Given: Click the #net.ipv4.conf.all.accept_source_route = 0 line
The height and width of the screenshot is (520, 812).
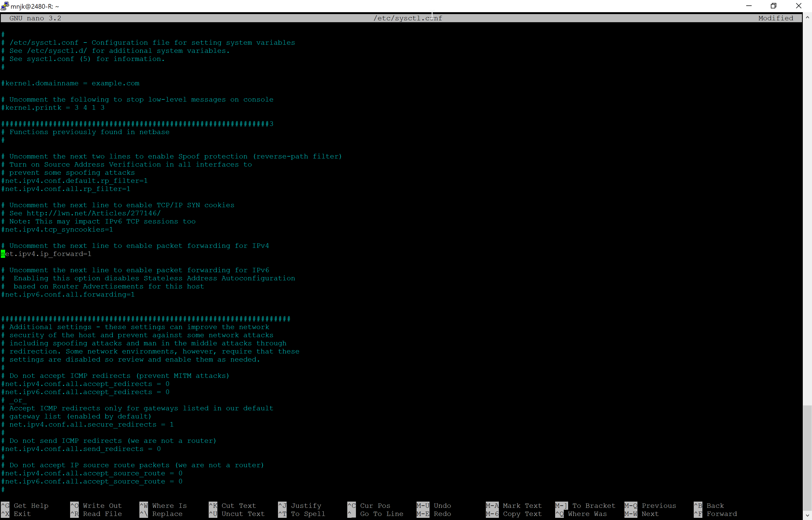Looking at the screenshot, I should pyautogui.click(x=92, y=473).
